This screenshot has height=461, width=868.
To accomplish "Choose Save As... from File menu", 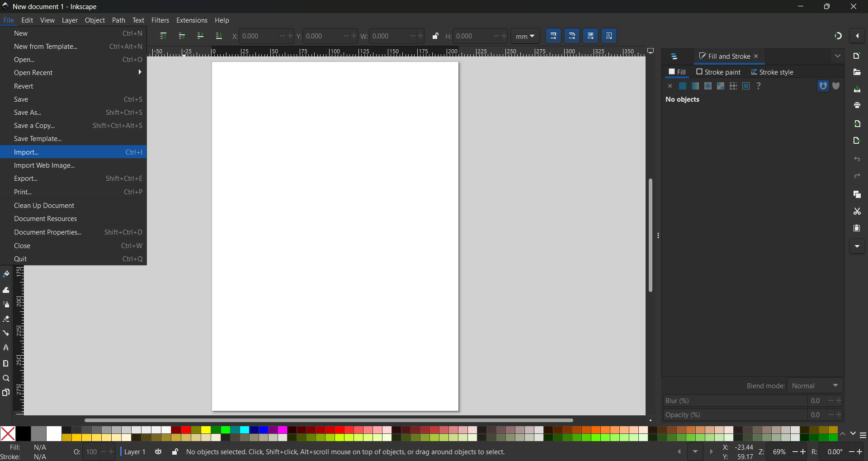I will tap(74, 113).
